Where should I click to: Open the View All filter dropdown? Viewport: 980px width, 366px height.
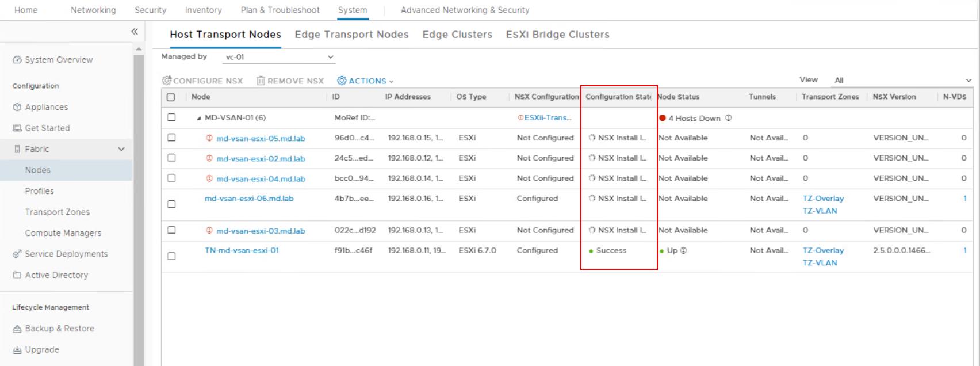coord(902,80)
